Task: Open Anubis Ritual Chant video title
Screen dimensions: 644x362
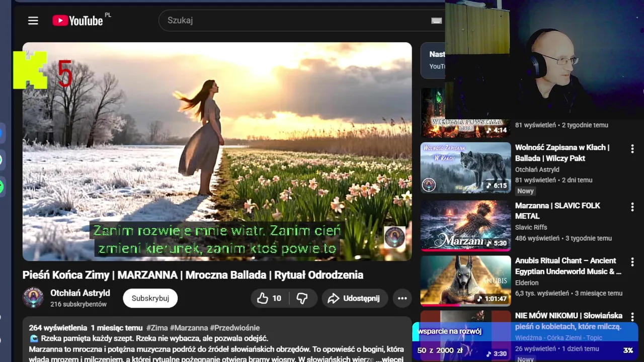Action: (568, 266)
